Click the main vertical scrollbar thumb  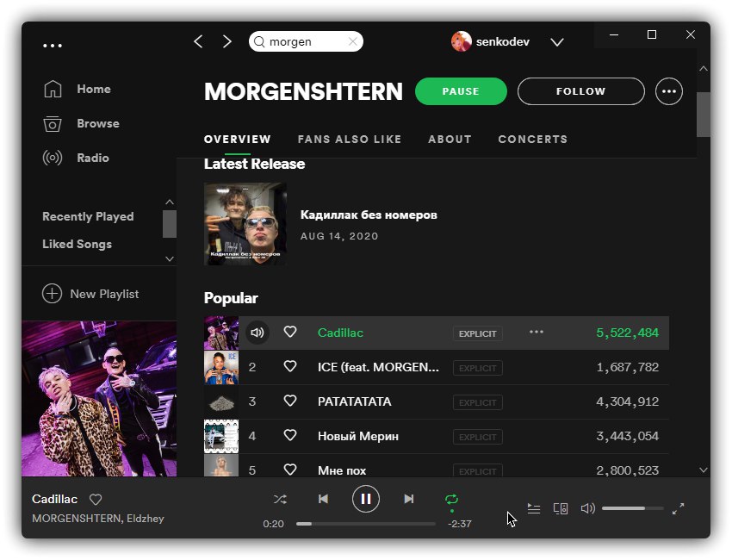coord(704,115)
